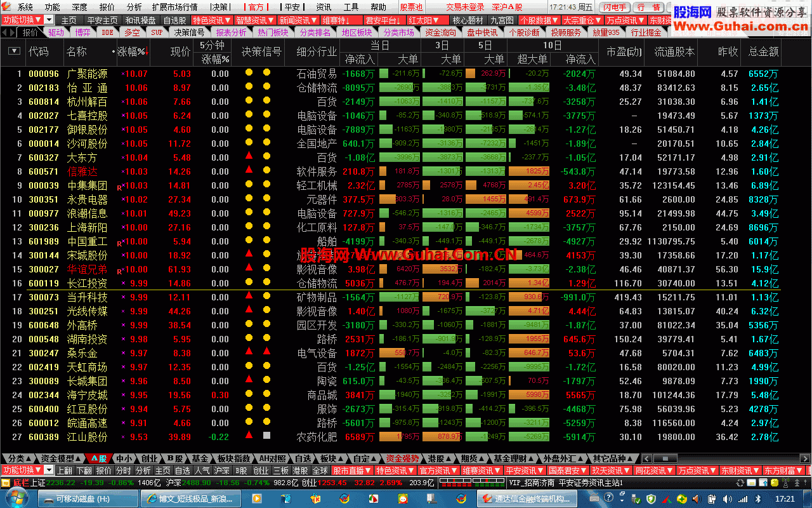Screen dimensions: 812x508
Task: Select the 资金强势 bottom tab
Action: click(402, 458)
